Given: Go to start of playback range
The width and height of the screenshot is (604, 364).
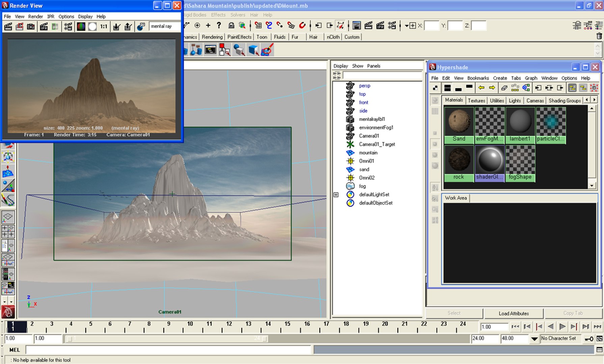Looking at the screenshot, I should 515,327.
